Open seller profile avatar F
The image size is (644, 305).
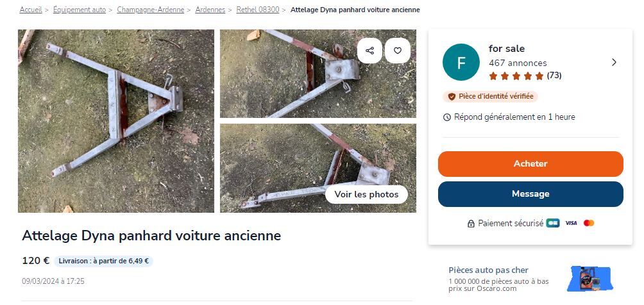461,62
